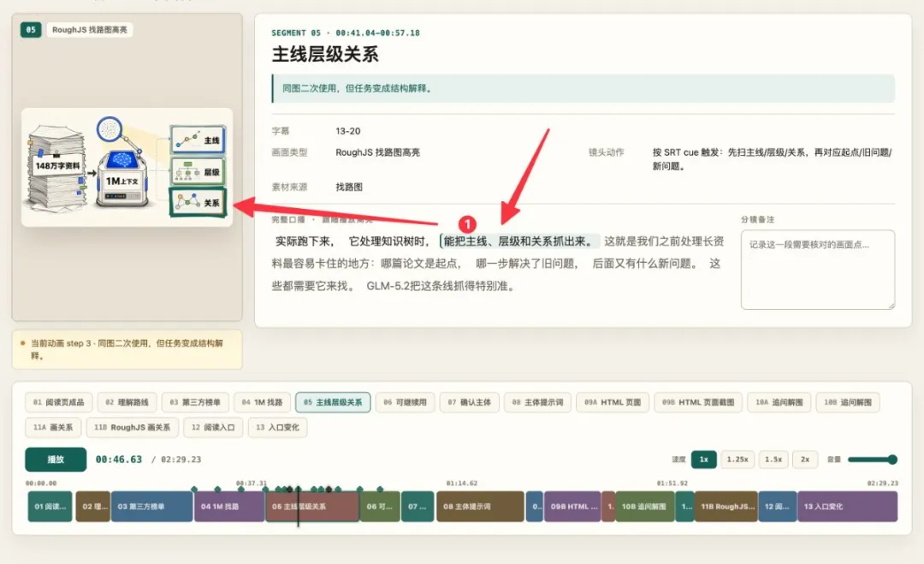Screen dimensions: 924x564
Task: Click timeline block 09B HTML ...
Action: tap(572, 507)
